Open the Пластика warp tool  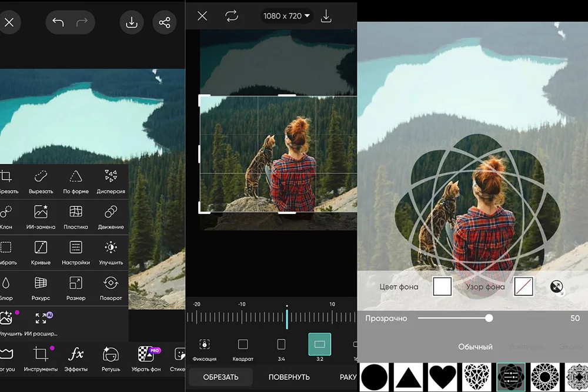[76, 216]
